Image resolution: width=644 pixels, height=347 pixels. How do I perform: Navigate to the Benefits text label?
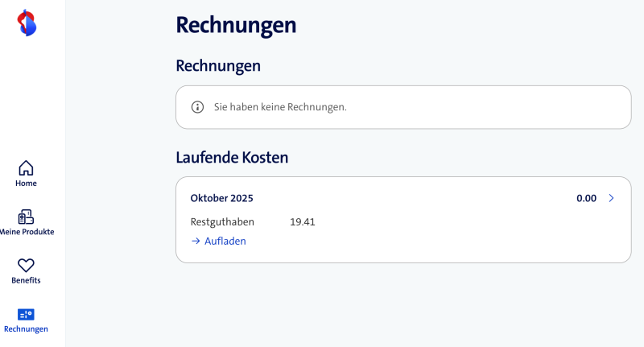(26, 280)
